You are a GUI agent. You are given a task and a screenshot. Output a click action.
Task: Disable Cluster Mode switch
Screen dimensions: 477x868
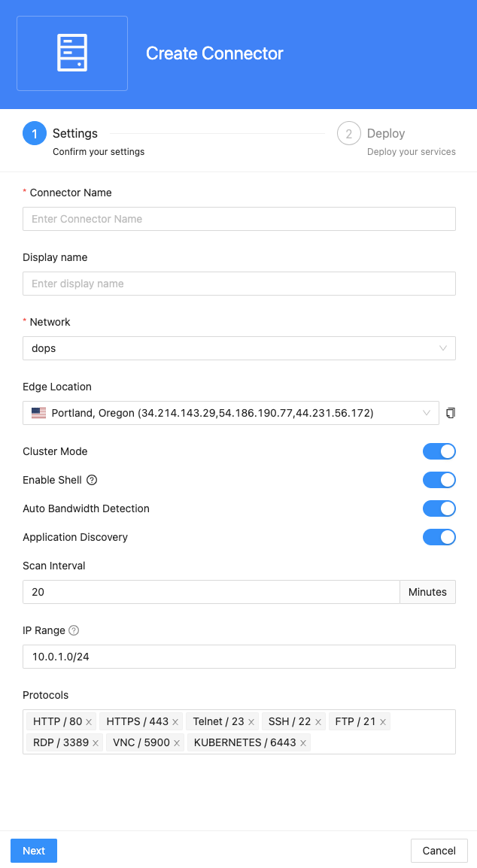439,451
